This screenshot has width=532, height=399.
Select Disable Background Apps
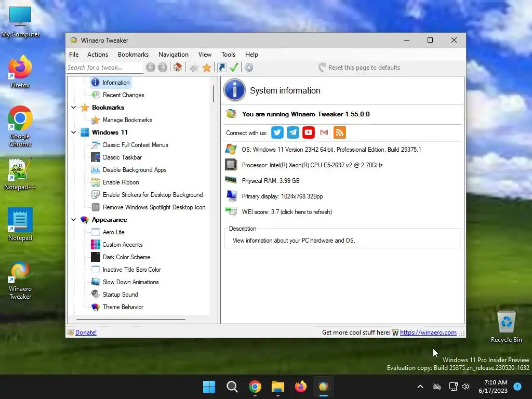tap(135, 170)
